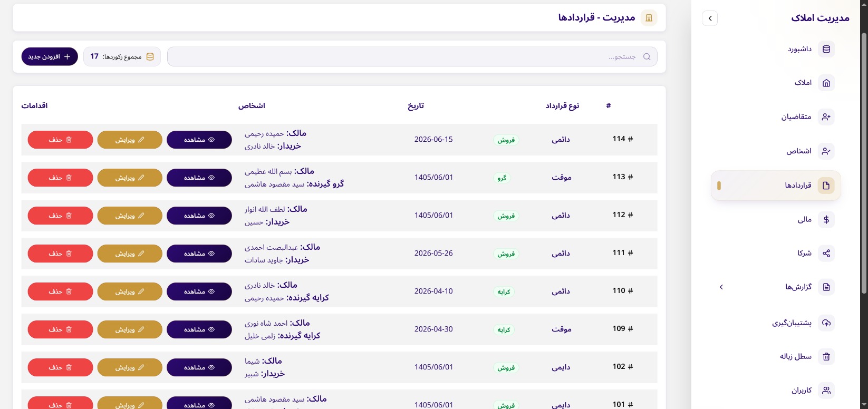Screen dimensions: 868x409
Task: Edit contract #111 with ویرایش
Action: coord(130,254)
